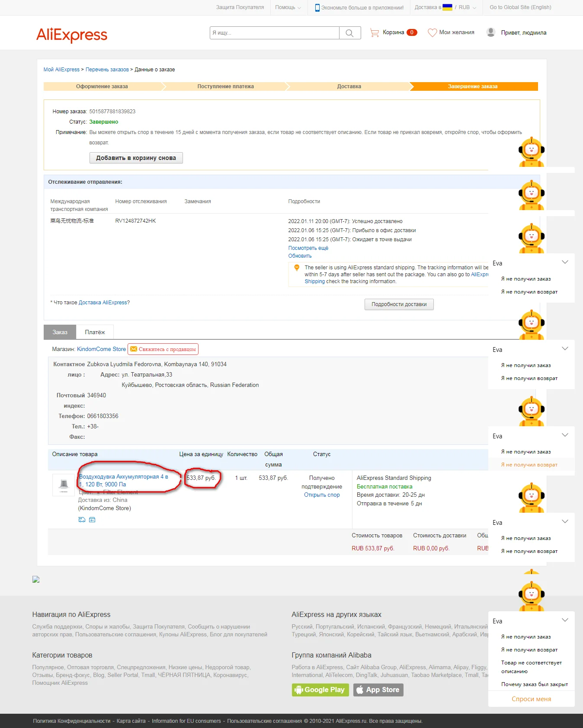The image size is (583, 728).
Task: Select the Оформление заказа step
Action: [102, 86]
